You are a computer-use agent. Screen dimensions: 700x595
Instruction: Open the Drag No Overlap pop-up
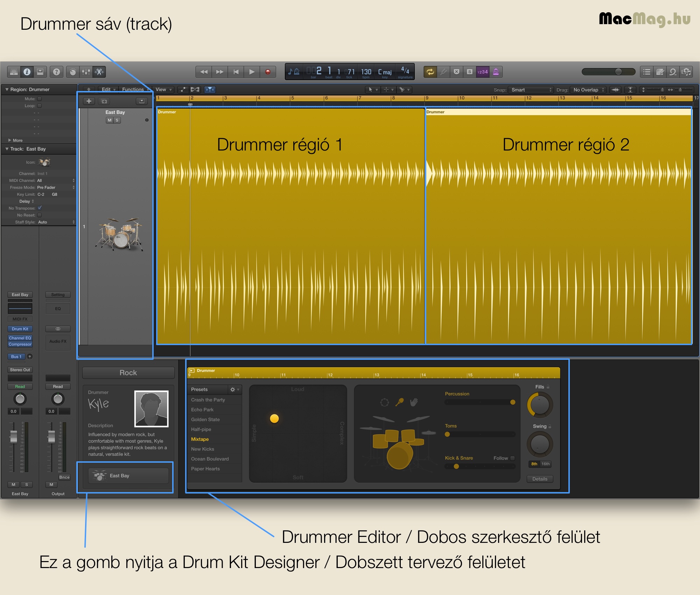[x=588, y=90]
